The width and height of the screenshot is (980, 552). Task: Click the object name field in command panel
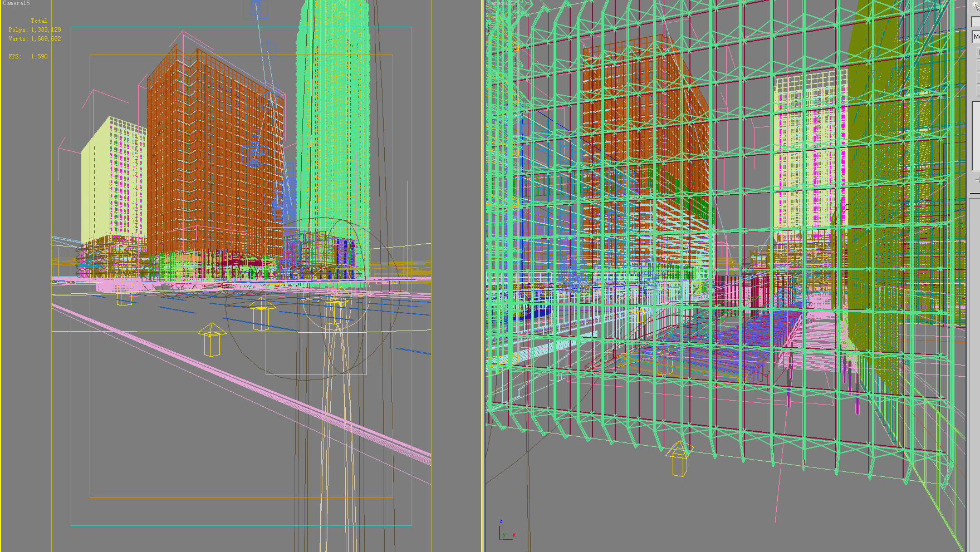976,22
